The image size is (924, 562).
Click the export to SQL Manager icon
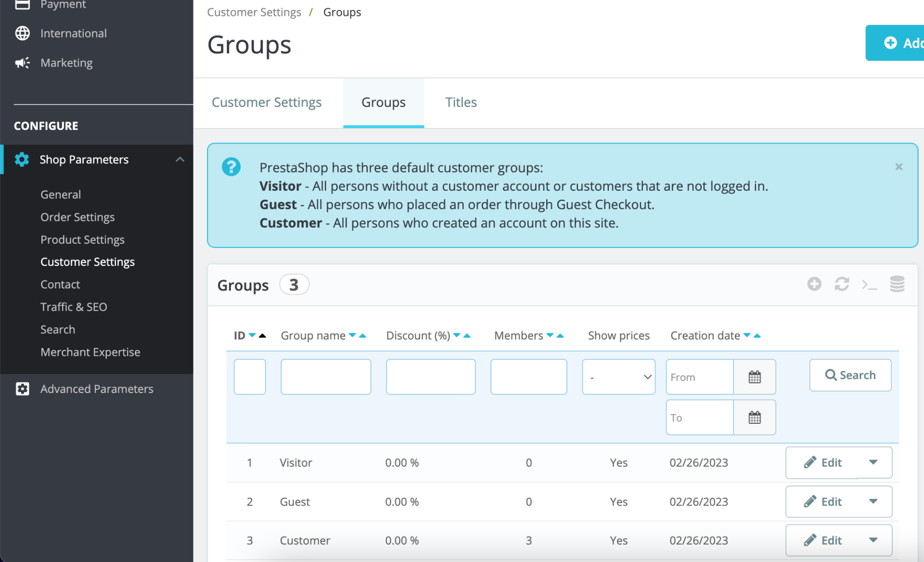pyautogui.click(x=897, y=284)
